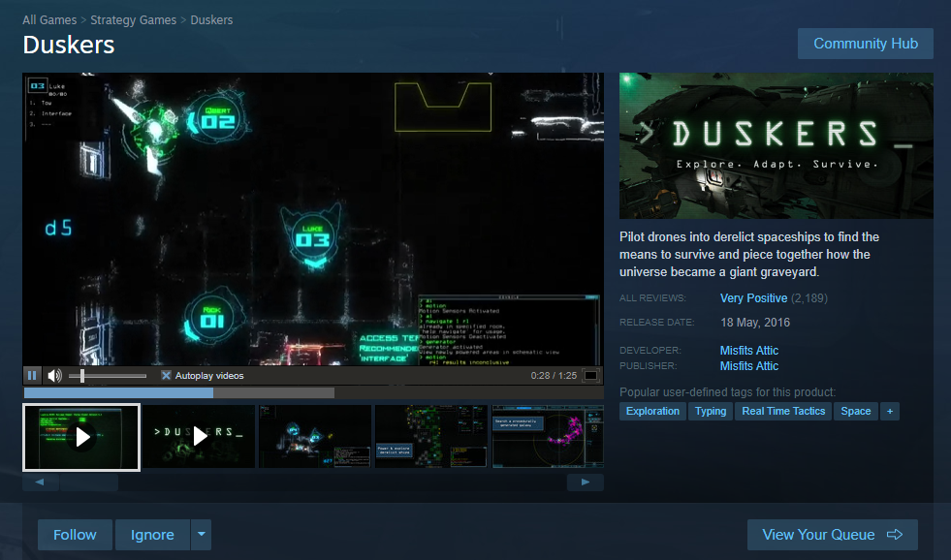Open the third screenshot thumbnail with drones
Image resolution: width=951 pixels, height=560 pixels.
(315, 436)
